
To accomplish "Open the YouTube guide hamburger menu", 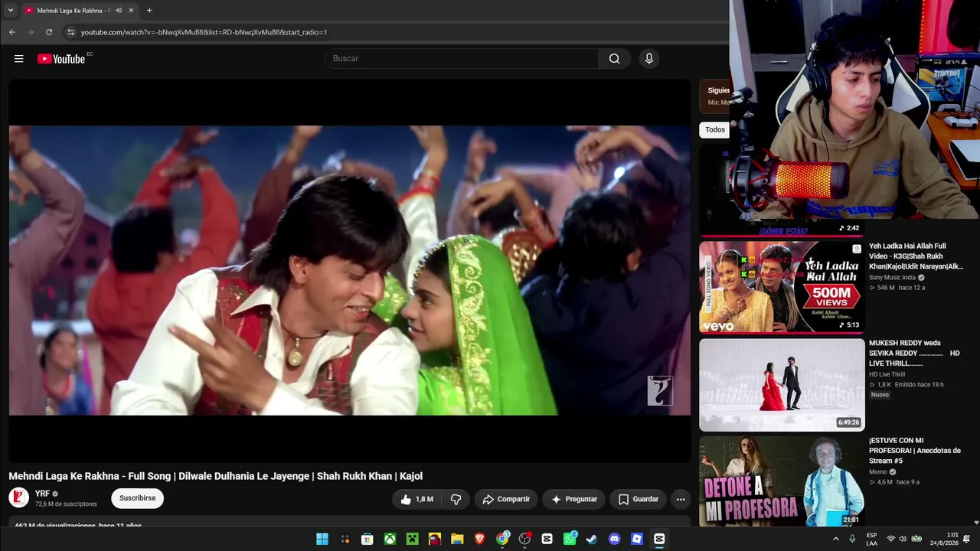I will point(19,59).
